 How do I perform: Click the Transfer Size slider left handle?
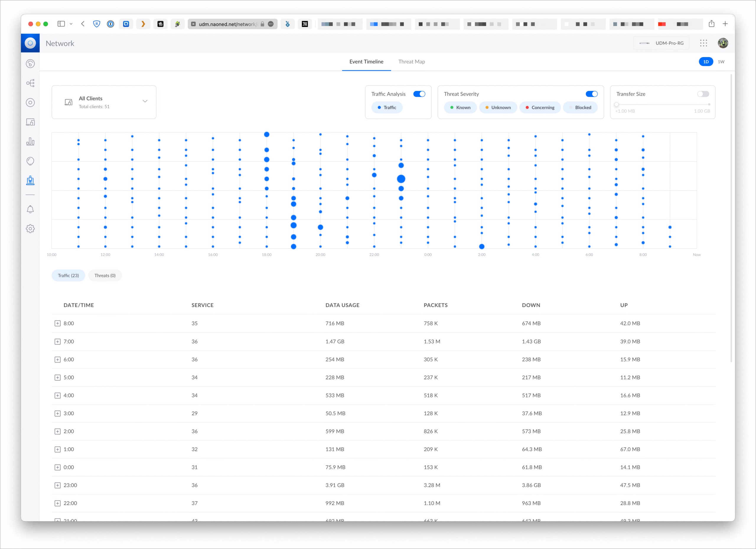pyautogui.click(x=616, y=104)
